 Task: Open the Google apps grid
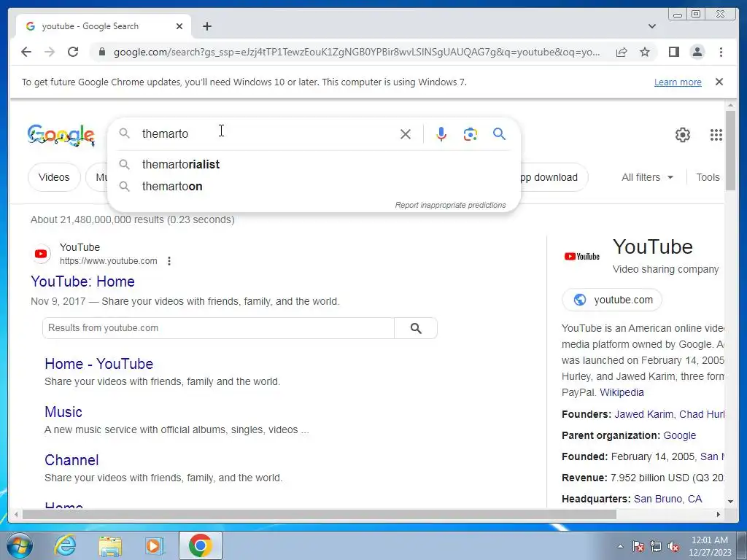tap(716, 135)
